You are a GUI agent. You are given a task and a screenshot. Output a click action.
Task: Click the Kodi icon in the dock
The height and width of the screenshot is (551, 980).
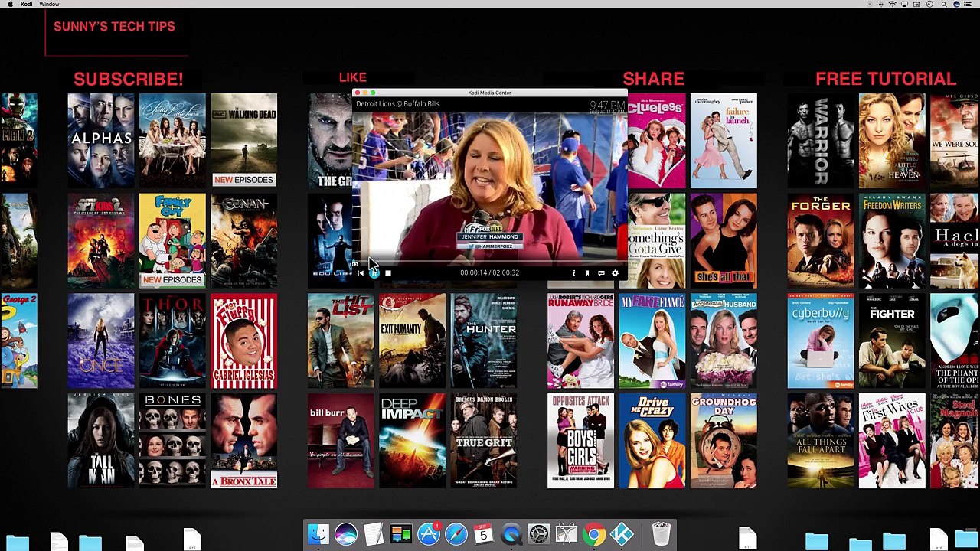pos(622,533)
